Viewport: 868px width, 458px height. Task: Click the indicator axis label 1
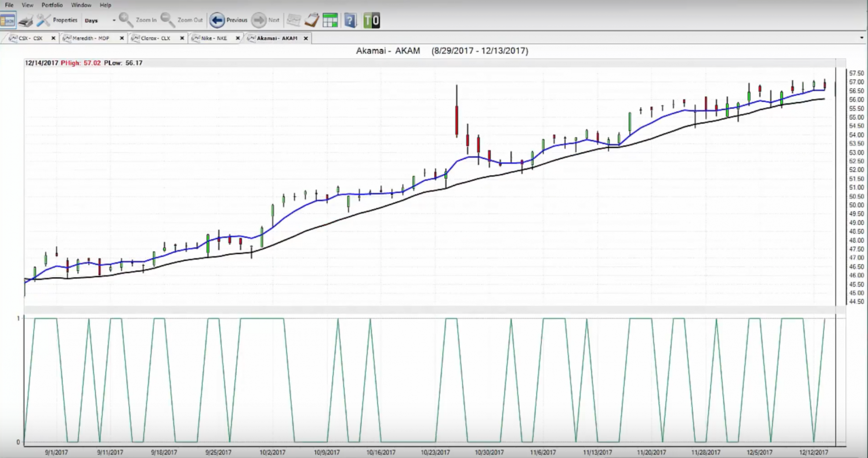coord(18,318)
